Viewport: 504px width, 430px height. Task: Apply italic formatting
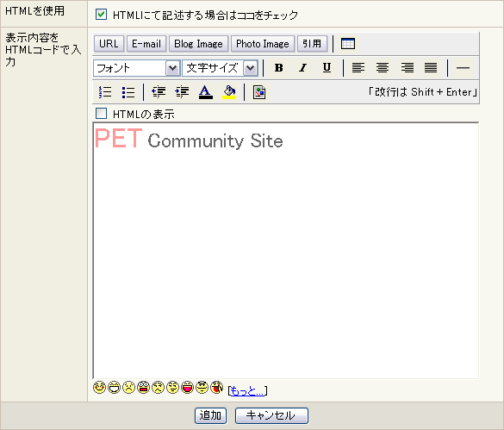(302, 68)
